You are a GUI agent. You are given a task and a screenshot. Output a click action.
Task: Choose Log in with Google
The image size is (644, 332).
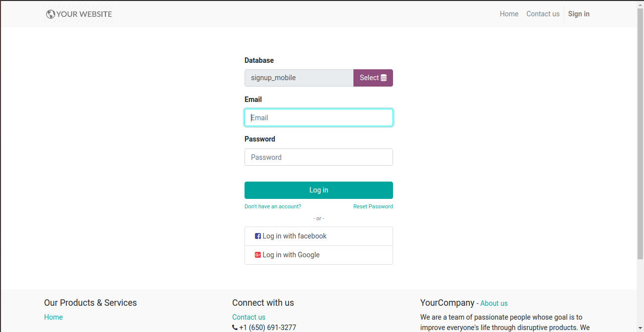pyautogui.click(x=319, y=255)
